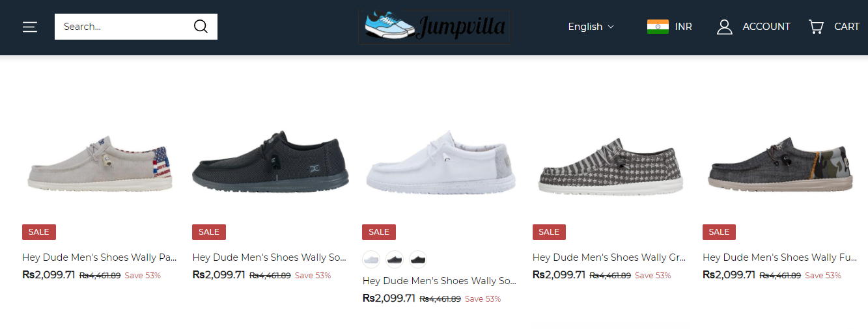
Task: Open the account person icon
Action: point(725,27)
